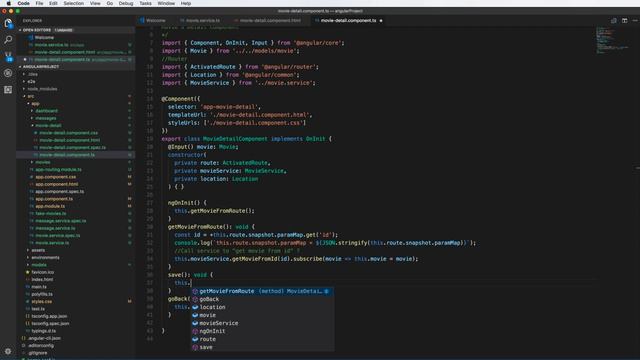Open the Debug view in the activity bar
The width and height of the screenshot is (640, 360).
click(8, 73)
